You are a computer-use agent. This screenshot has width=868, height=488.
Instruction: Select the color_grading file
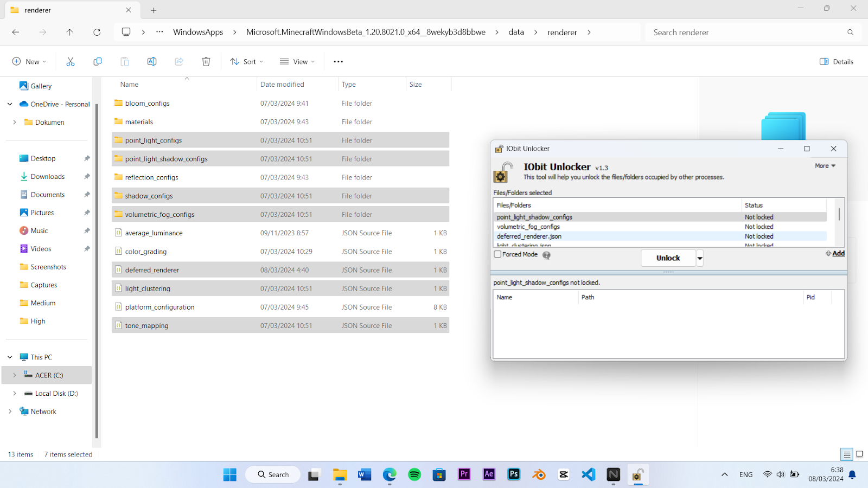click(280, 252)
